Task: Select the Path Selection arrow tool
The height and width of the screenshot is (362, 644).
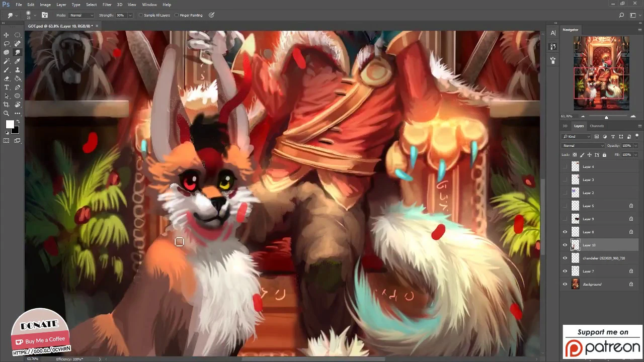Action: pyautogui.click(x=7, y=96)
